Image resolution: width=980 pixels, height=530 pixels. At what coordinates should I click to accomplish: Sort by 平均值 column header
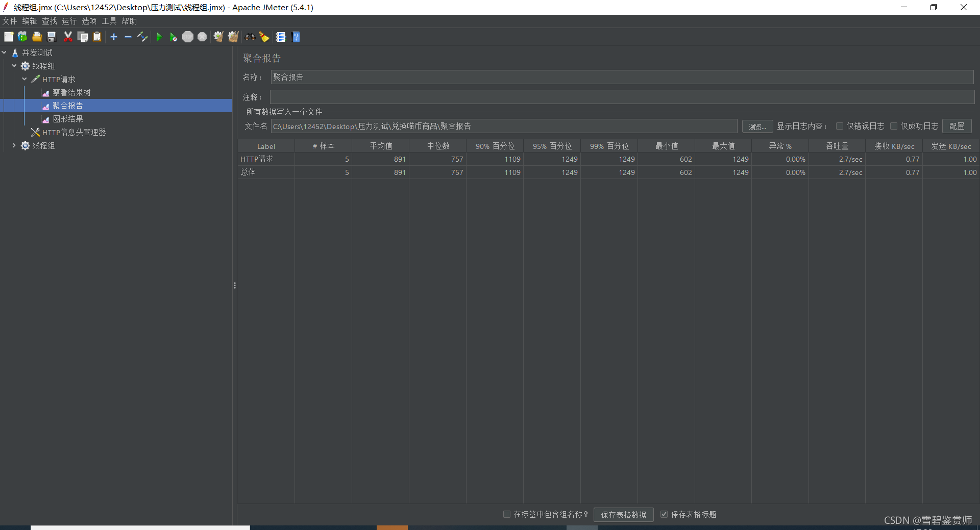pyautogui.click(x=381, y=146)
